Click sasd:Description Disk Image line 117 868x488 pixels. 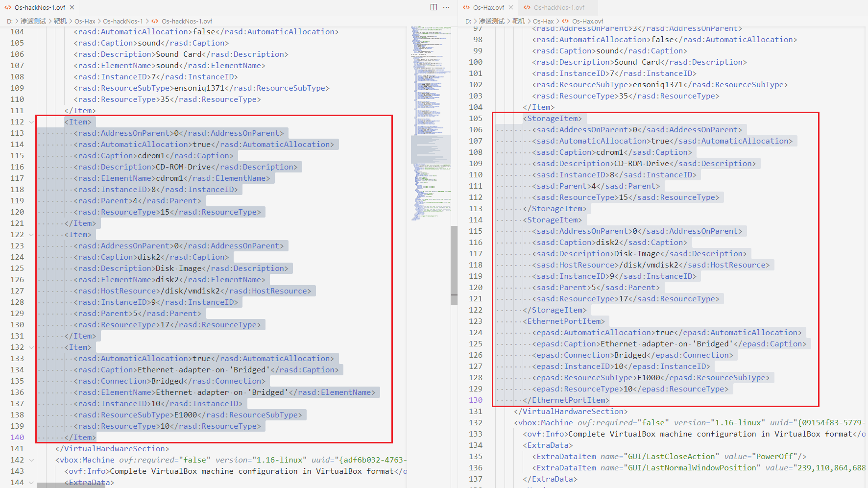[x=640, y=254]
